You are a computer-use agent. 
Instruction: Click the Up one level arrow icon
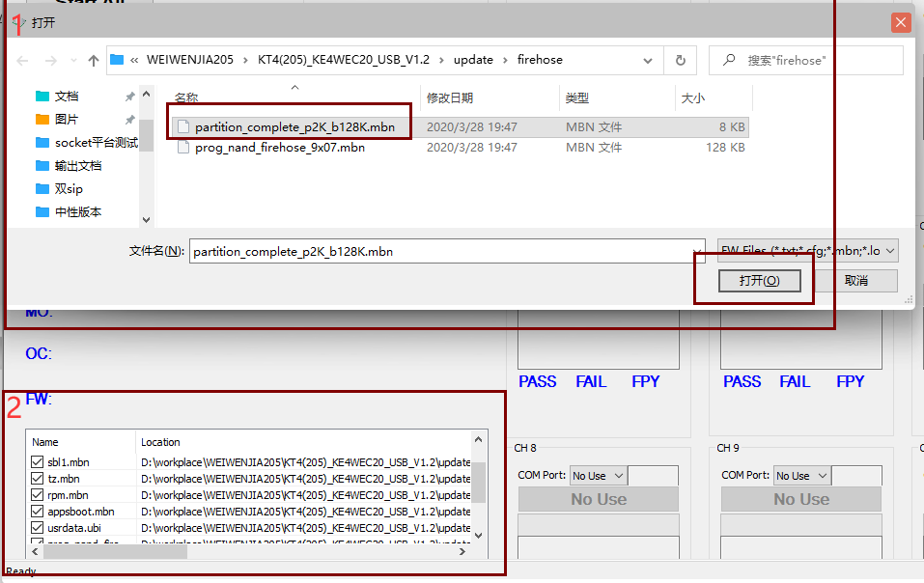pos(94,60)
